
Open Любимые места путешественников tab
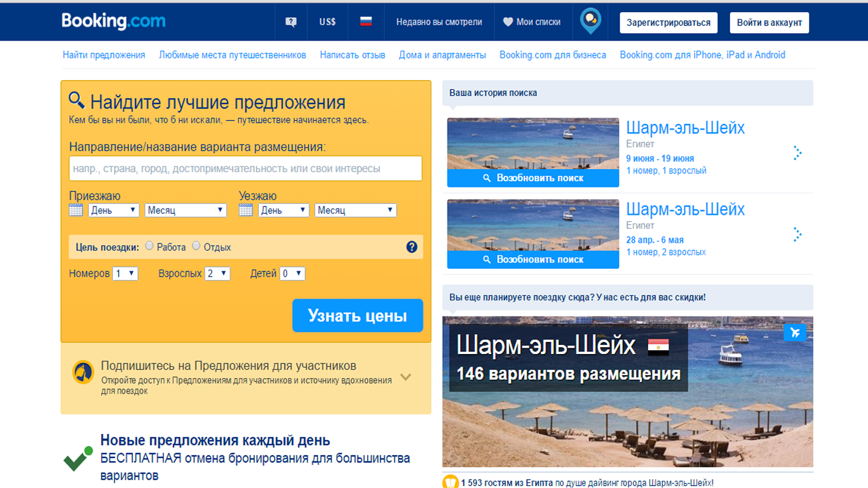pos(233,55)
